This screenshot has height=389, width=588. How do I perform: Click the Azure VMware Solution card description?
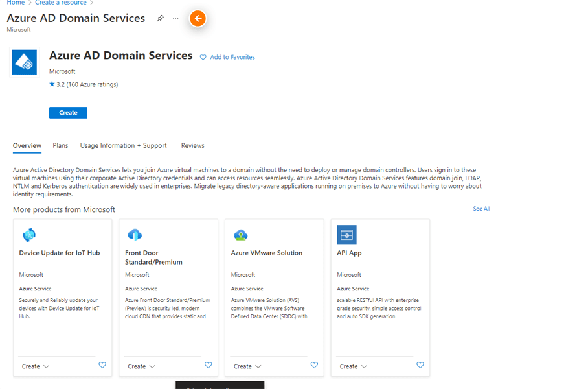pyautogui.click(x=269, y=308)
